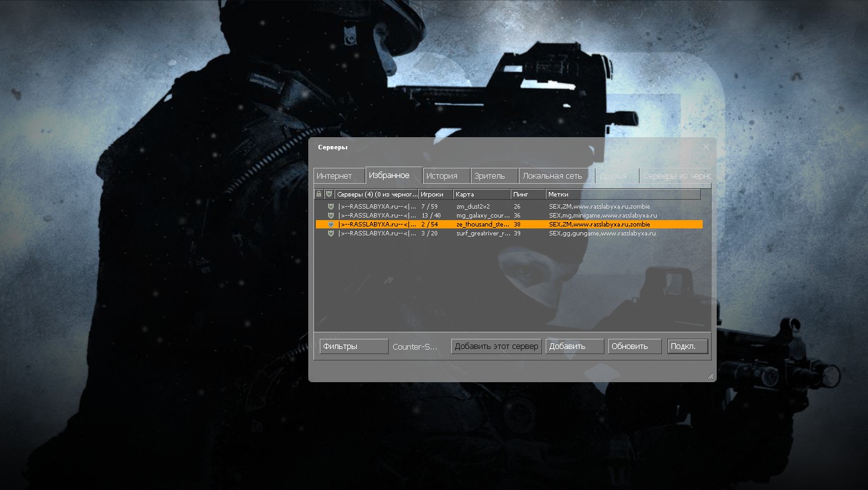
Task: Sort the list by the Карта column header
Action: click(482, 194)
